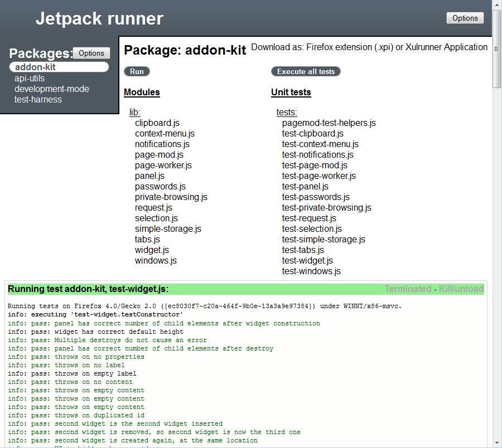Open the page-mod.js module
Viewport: 502px width, 448px height.
click(x=159, y=154)
